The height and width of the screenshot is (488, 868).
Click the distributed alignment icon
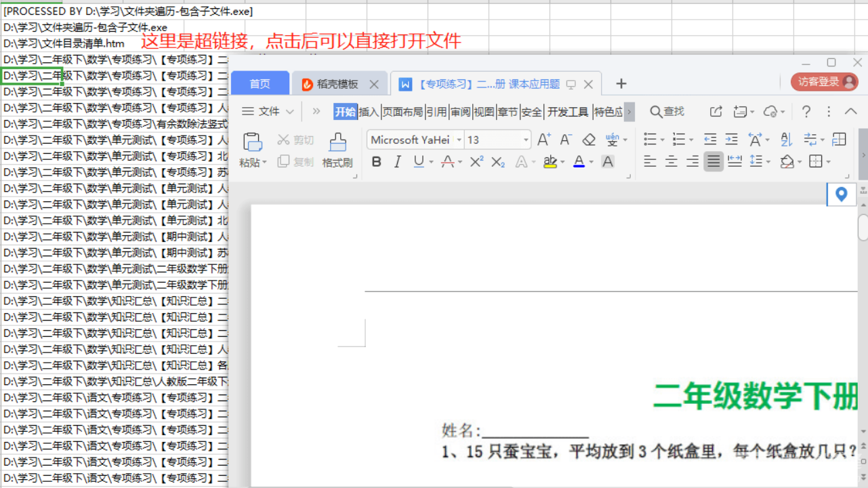coord(735,161)
